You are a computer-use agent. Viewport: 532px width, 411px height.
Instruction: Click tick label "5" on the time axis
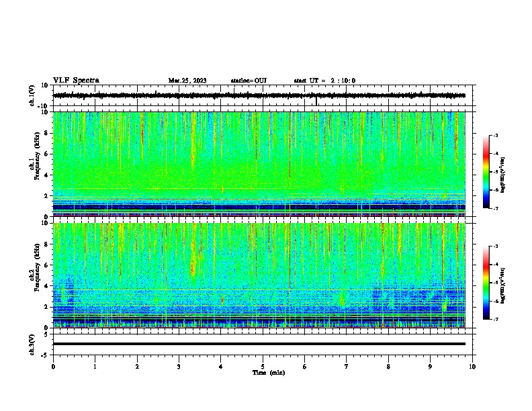click(263, 367)
